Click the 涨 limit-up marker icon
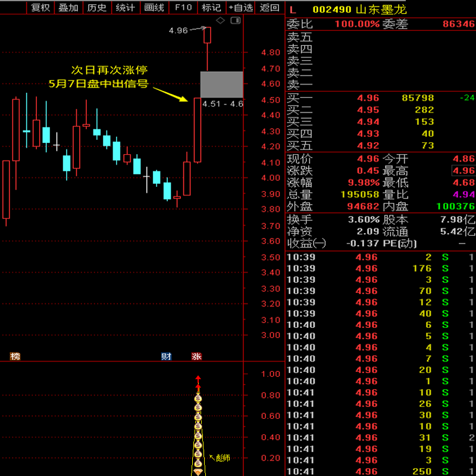The image size is (476, 476). pyautogui.click(x=196, y=356)
